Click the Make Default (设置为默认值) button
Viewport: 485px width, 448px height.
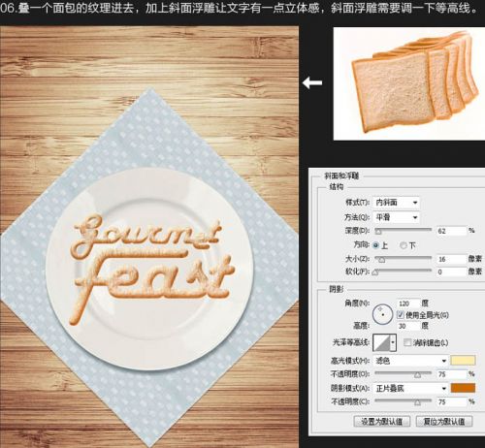[382, 421]
